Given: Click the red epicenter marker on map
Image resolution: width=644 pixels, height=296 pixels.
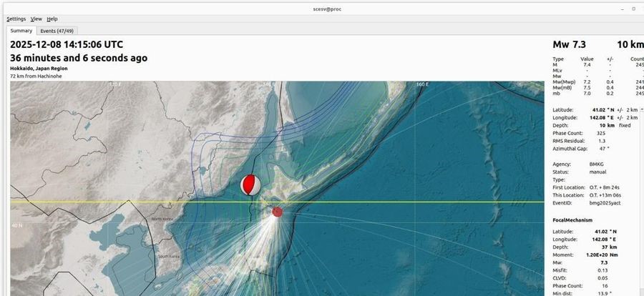Looking at the screenshot, I should (277, 212).
